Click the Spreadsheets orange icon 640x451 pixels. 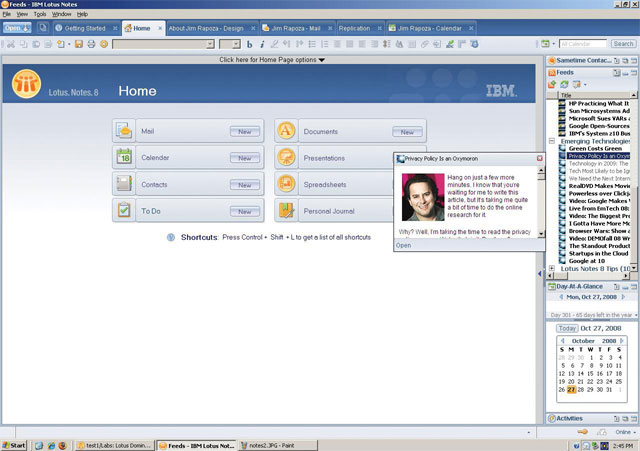coord(286,184)
